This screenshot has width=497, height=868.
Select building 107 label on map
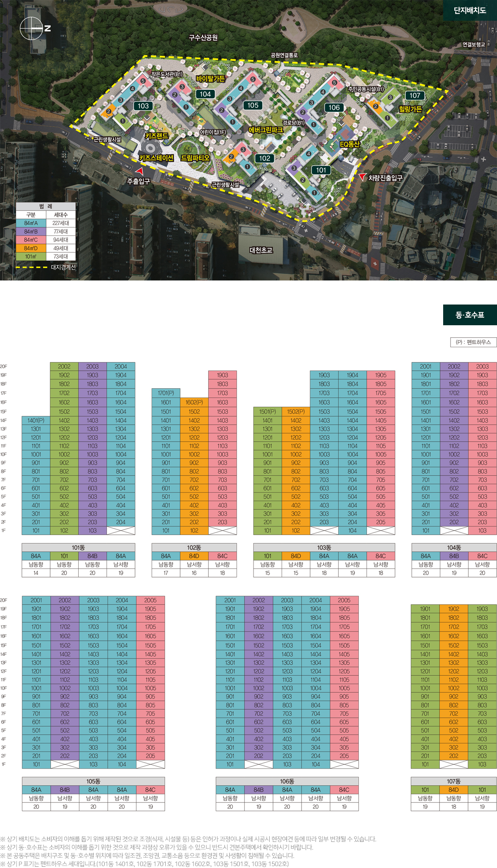[x=415, y=95]
